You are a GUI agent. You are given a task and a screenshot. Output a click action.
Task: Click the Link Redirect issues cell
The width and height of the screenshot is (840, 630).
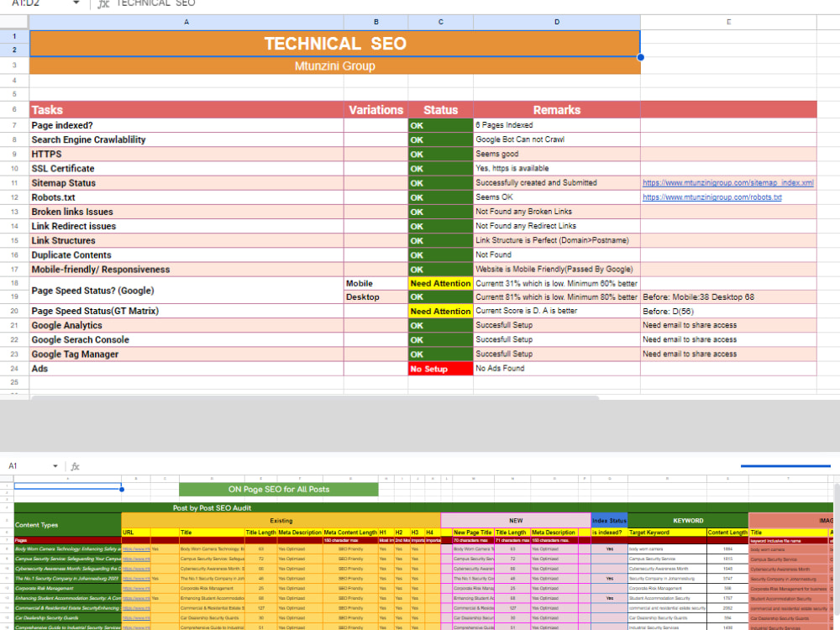coord(186,227)
